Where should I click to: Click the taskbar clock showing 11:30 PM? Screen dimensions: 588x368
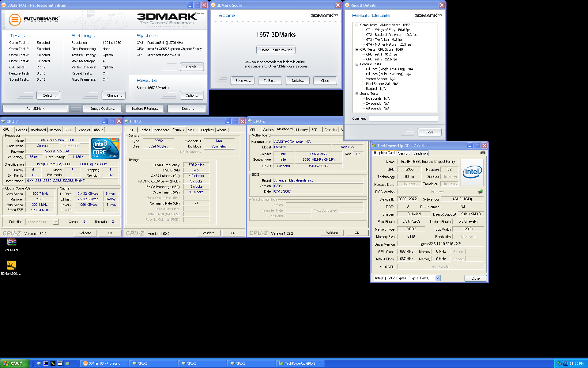(x=577, y=363)
